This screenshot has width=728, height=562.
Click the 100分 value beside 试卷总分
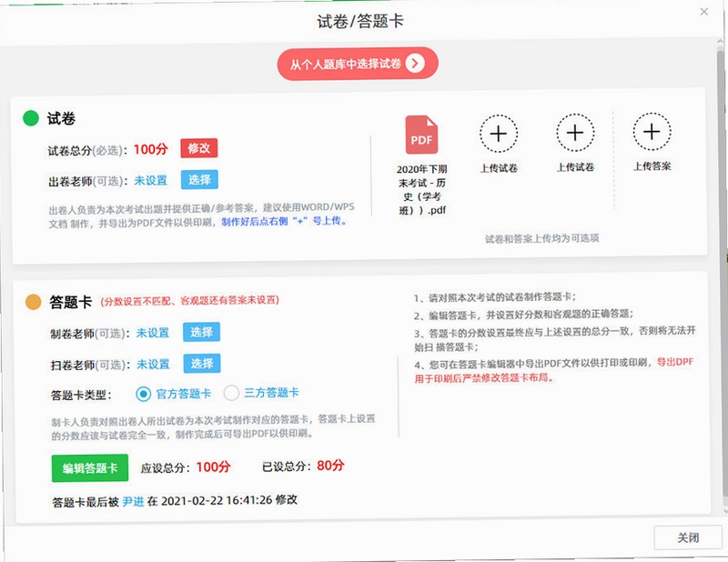tap(151, 149)
